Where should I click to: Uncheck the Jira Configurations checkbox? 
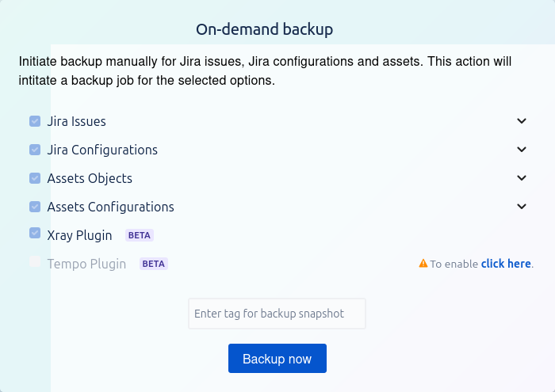pyautogui.click(x=35, y=150)
